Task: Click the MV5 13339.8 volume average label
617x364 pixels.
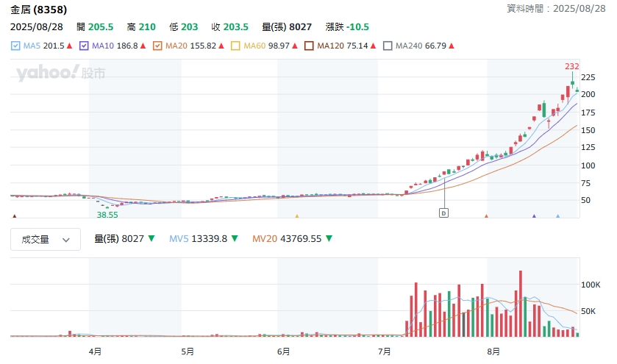Action: 203,238
